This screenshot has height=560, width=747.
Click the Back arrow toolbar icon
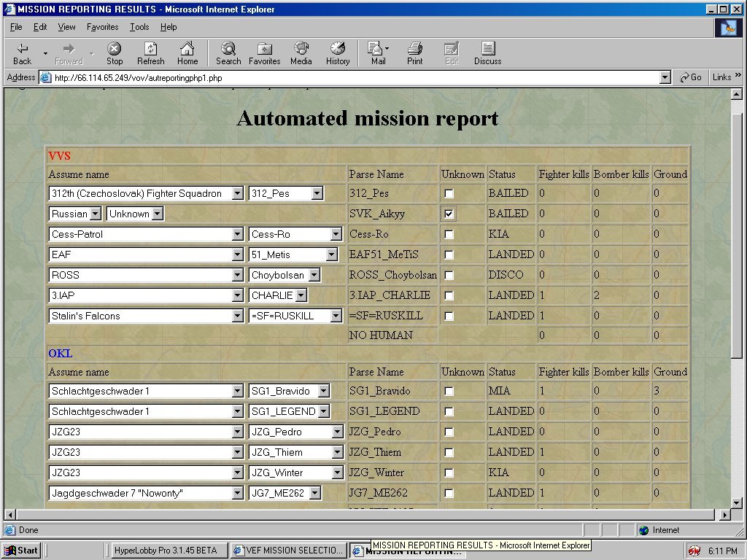pos(22,49)
